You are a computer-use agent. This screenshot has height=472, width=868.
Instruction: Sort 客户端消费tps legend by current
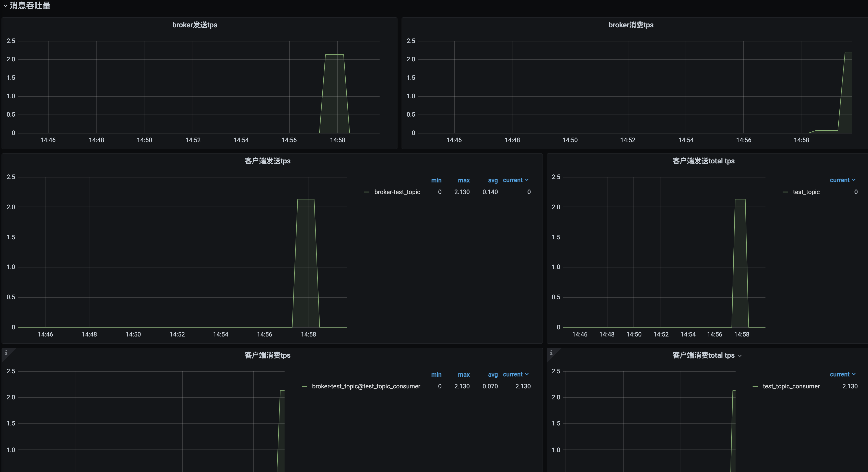coord(515,375)
